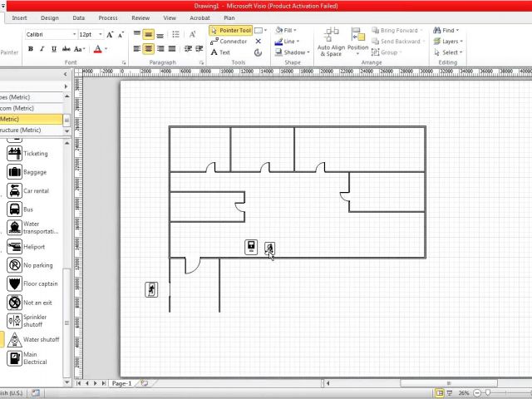Select the Heliport stencil shape
The image size is (532, 399).
(15, 247)
